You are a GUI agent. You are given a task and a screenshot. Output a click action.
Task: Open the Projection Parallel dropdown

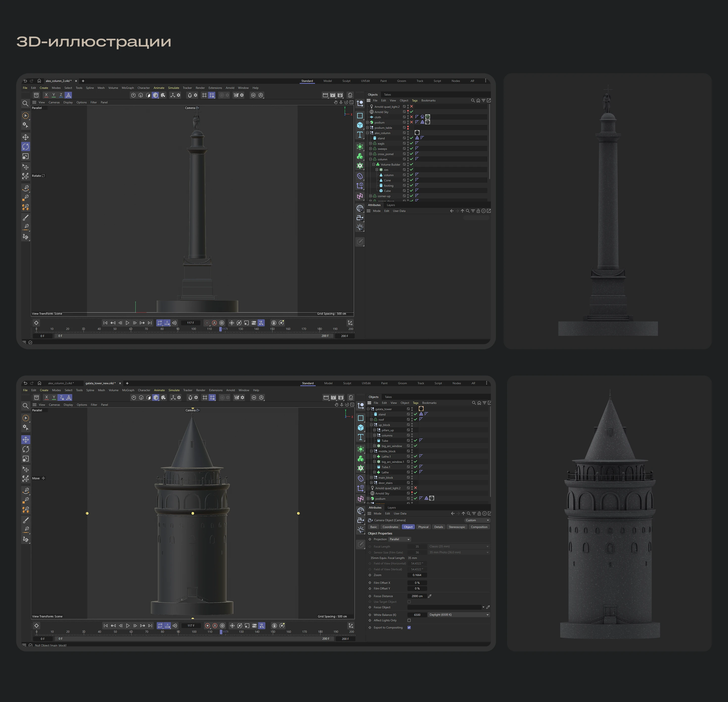[400, 539]
